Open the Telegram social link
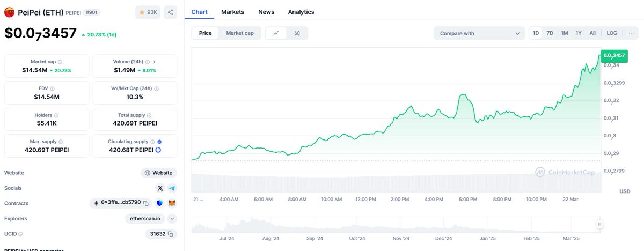644x251 pixels. click(172, 188)
